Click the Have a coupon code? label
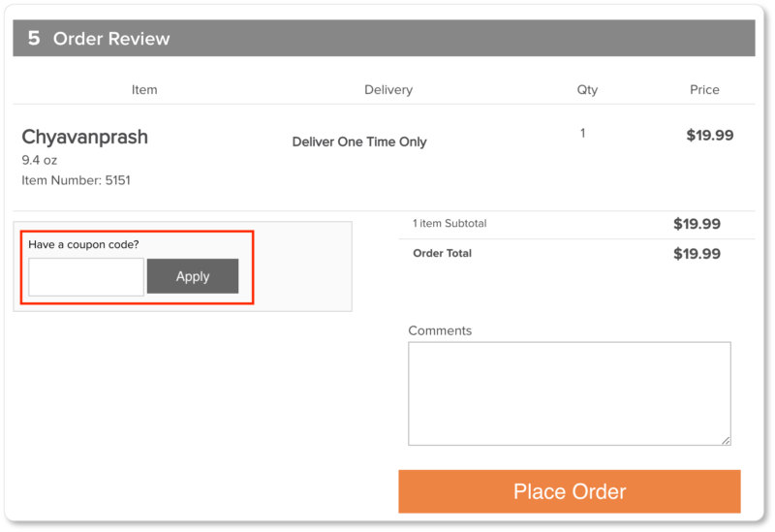The image size is (775, 532). (83, 244)
